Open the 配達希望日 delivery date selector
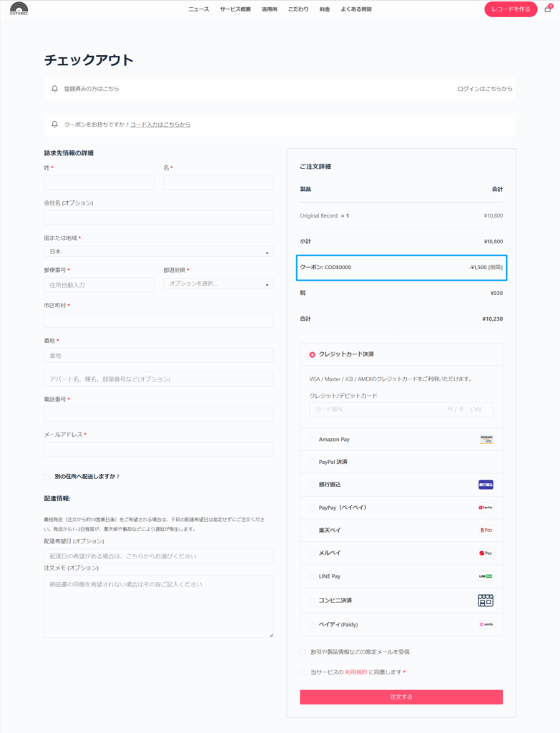Screen dimensions: 560x733 158,556
